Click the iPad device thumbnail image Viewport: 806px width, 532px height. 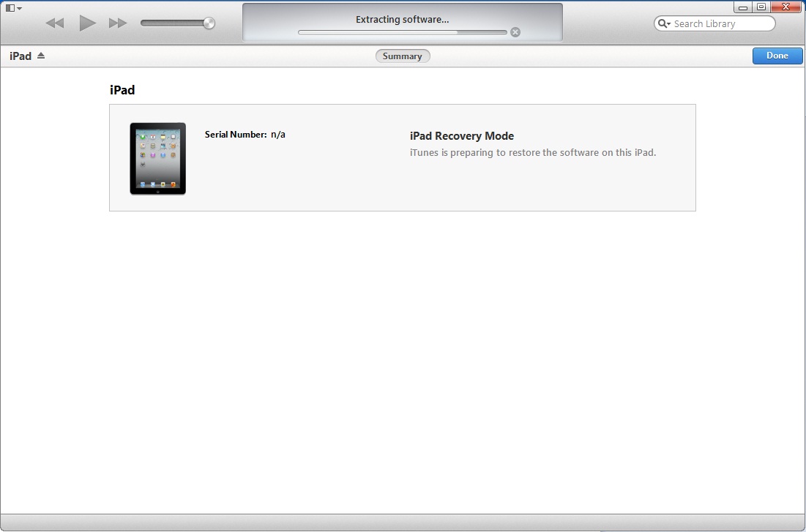tap(158, 158)
